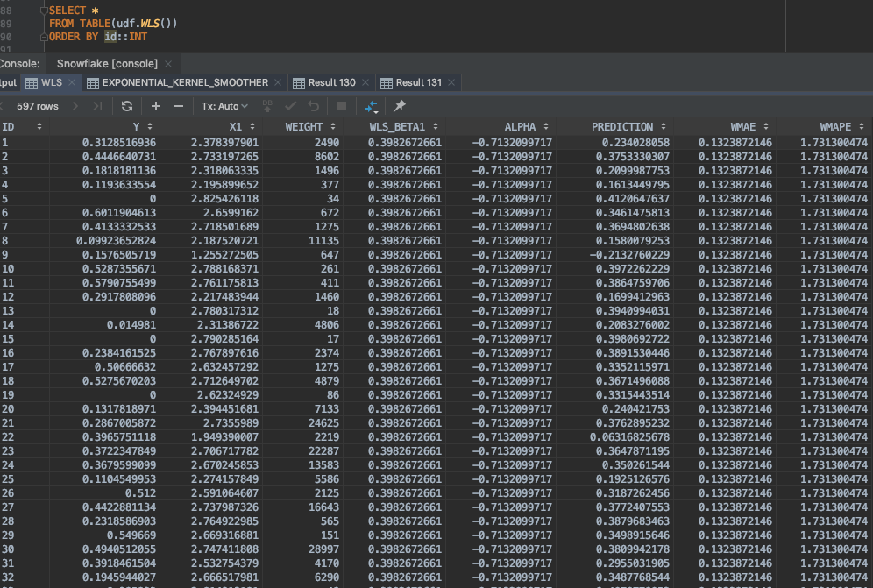Select cell X1 value 2.733197265
The height and width of the screenshot is (588, 873).
pyautogui.click(x=224, y=157)
